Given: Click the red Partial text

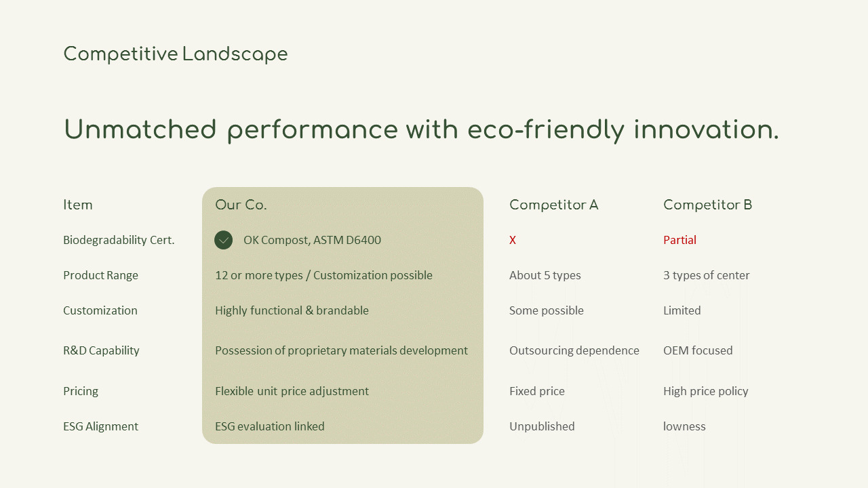Looking at the screenshot, I should coord(679,240).
